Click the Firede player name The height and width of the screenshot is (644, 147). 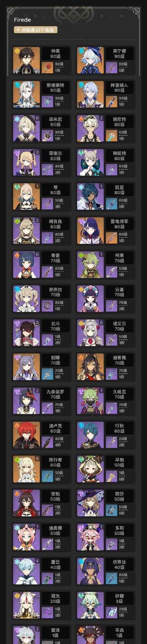pyautogui.click(x=22, y=20)
